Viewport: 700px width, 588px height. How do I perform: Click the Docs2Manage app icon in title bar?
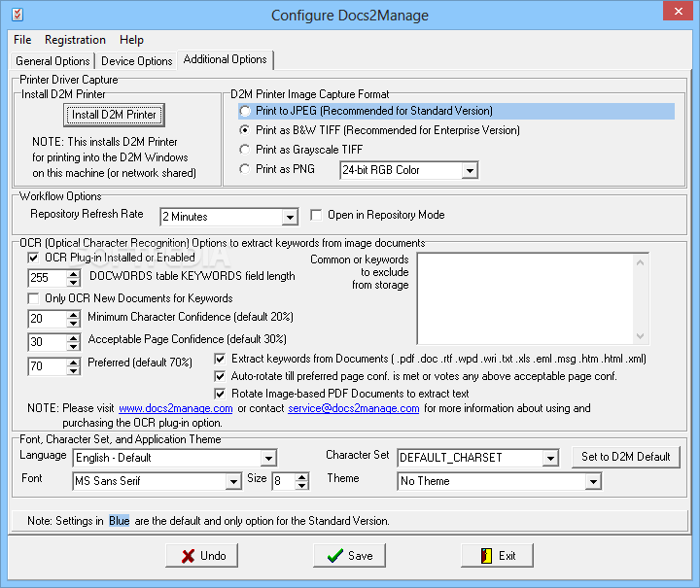click(x=17, y=15)
